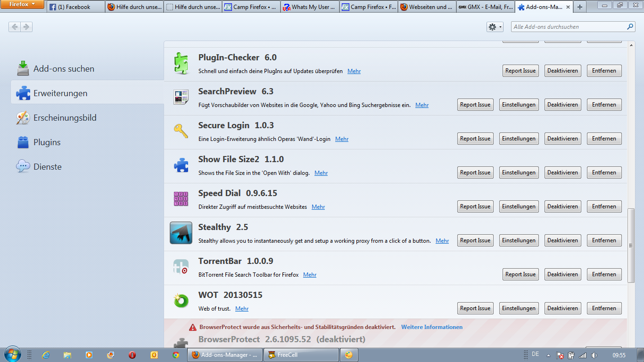Click the Speed Dial grid icon
This screenshot has height=362, width=644.
tap(181, 199)
